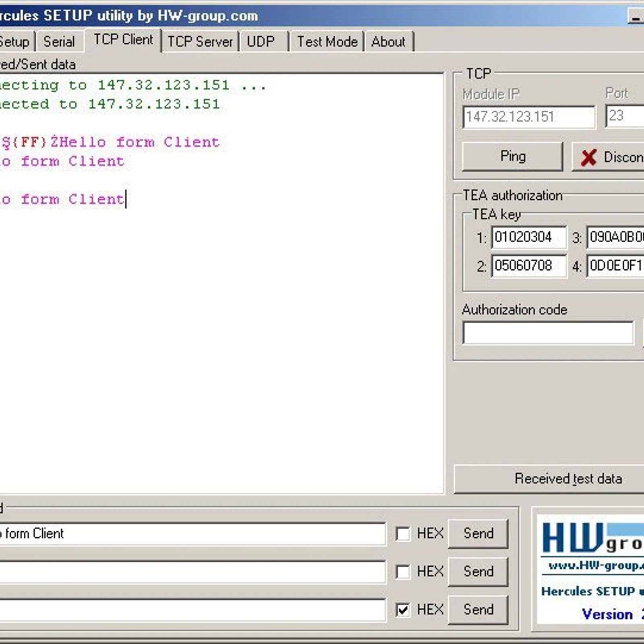Select the TCP Client tab

[123, 40]
